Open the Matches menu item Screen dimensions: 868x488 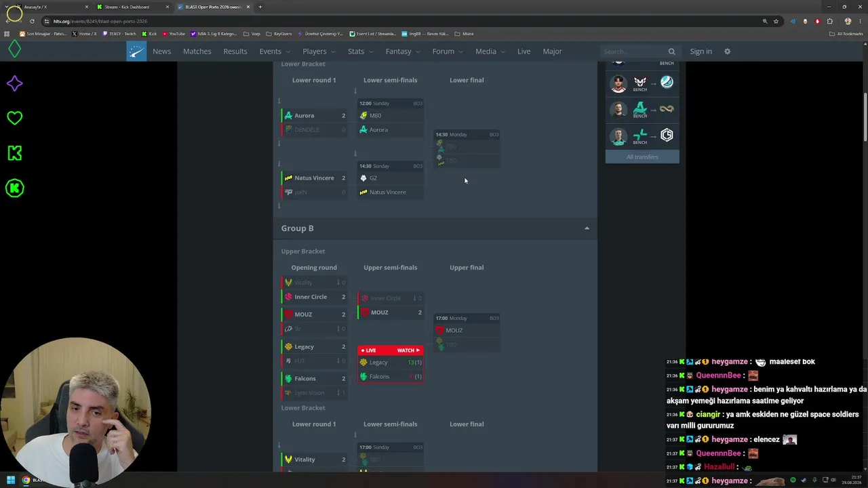coord(197,52)
